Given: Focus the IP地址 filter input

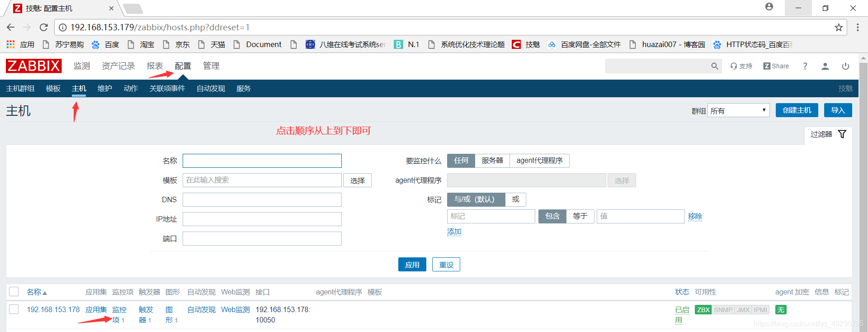Looking at the screenshot, I should coord(262,219).
